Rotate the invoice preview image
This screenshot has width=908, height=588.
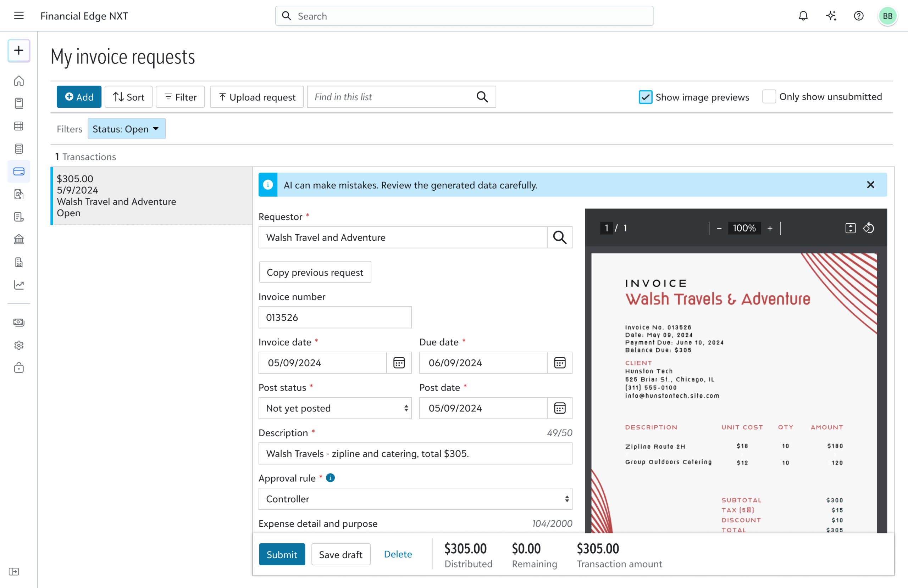tap(868, 228)
